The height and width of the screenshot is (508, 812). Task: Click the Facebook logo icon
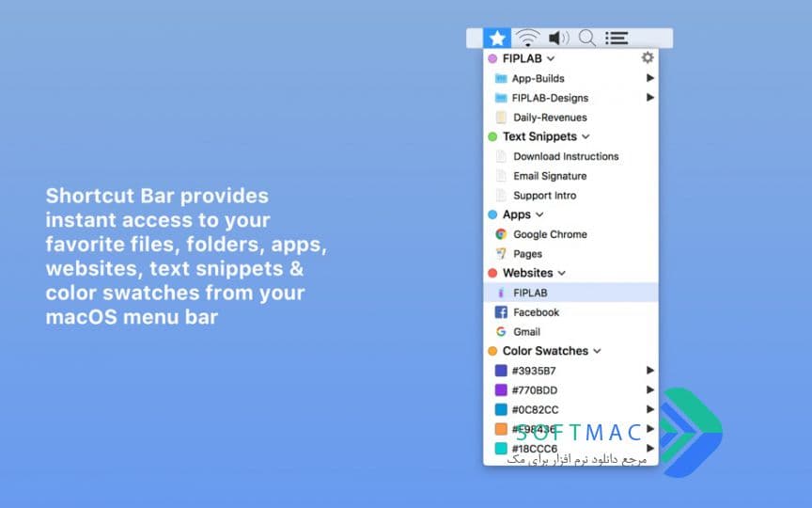click(501, 312)
